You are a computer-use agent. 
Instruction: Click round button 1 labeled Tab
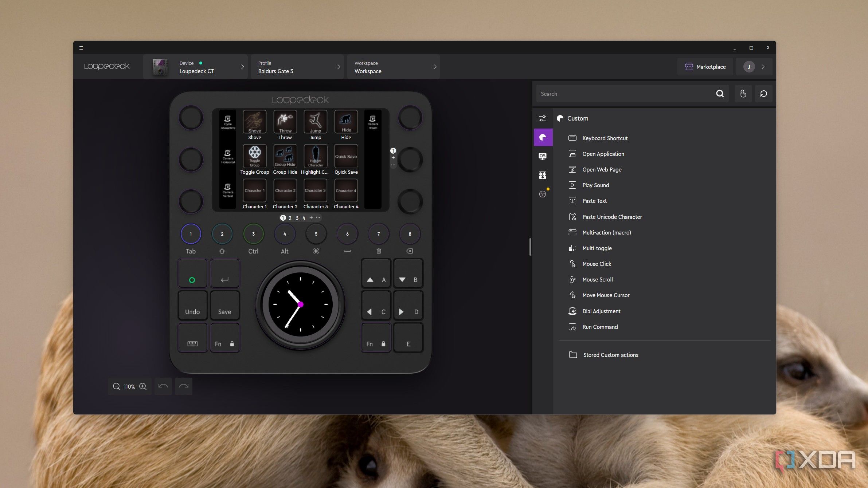click(x=191, y=234)
